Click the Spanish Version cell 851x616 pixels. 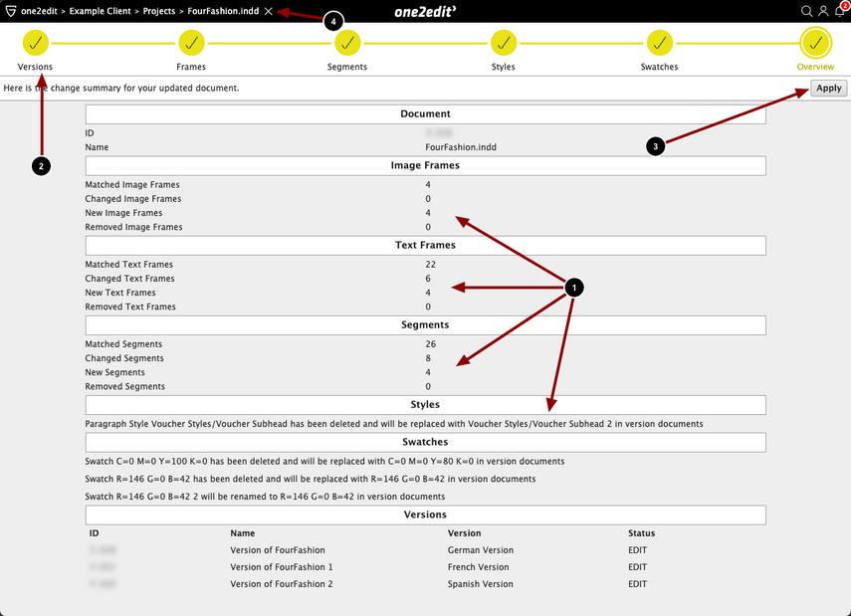(x=480, y=584)
